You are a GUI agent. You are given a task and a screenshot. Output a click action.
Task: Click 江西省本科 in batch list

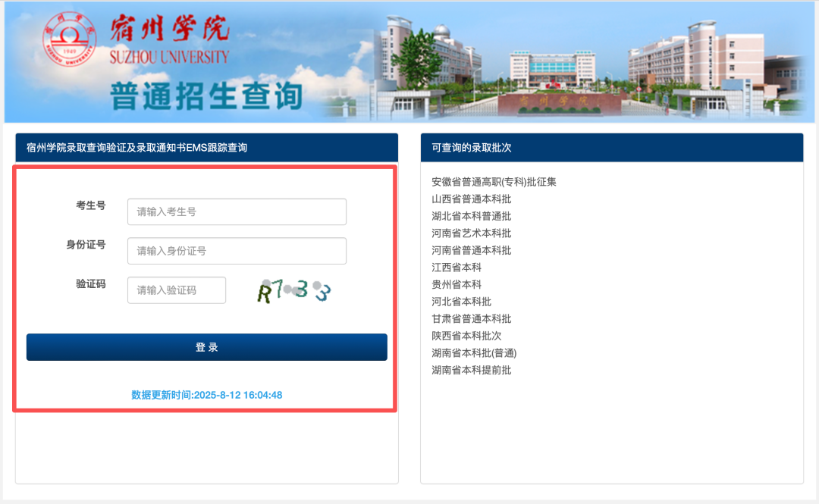(x=457, y=268)
